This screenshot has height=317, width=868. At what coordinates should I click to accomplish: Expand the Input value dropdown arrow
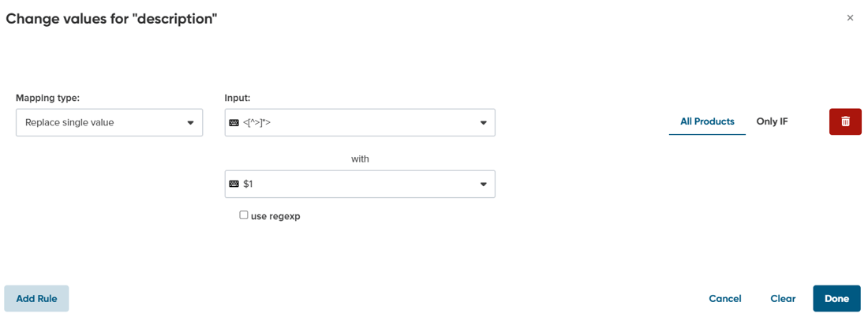click(483, 123)
